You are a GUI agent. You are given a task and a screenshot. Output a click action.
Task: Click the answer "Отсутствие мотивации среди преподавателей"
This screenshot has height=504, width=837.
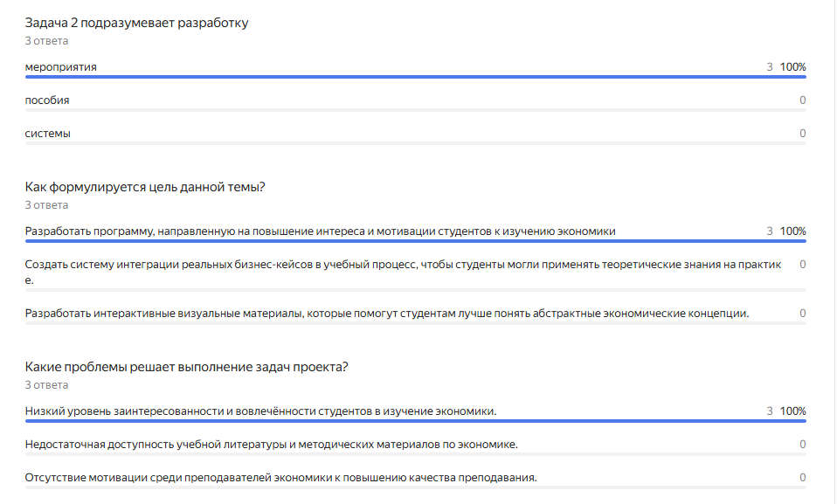(280, 478)
